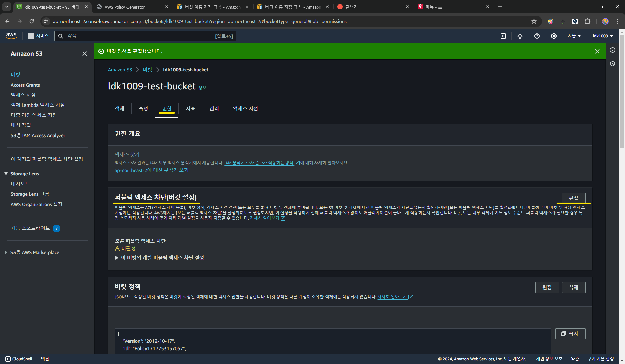625x364 pixels.
Task: Open 자세히 알아보기 link in public access section
Action: coord(267,218)
